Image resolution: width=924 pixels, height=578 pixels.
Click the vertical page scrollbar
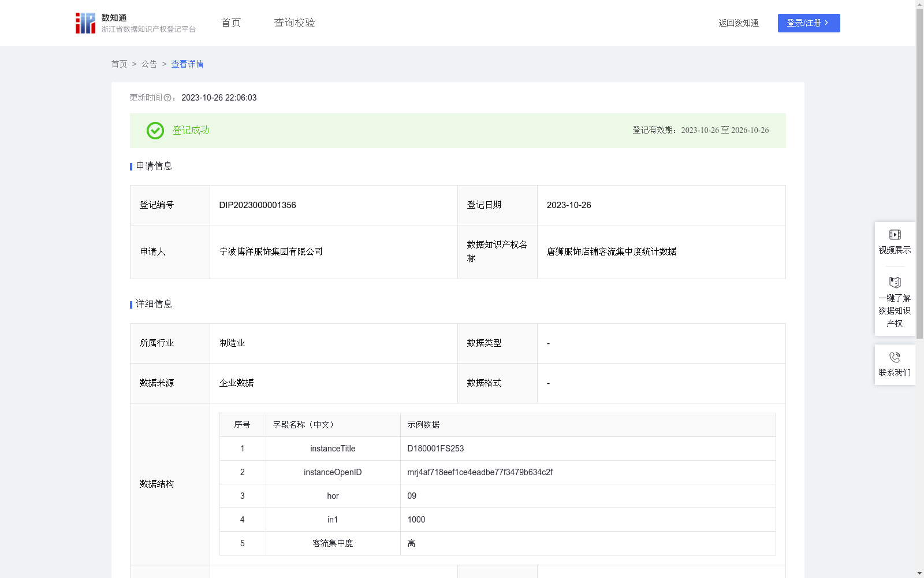tap(919, 173)
